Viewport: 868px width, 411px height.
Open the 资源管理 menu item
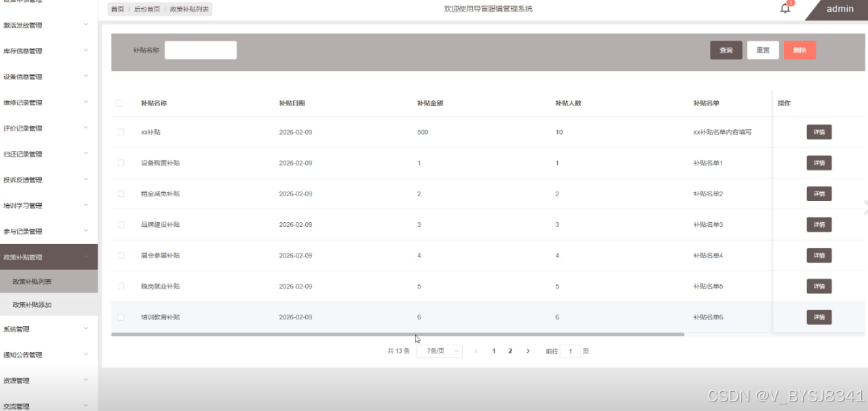49,381
